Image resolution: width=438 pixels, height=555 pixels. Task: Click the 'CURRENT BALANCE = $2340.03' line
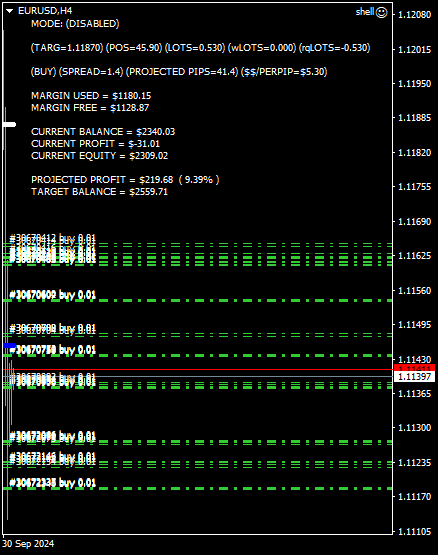click(x=103, y=132)
